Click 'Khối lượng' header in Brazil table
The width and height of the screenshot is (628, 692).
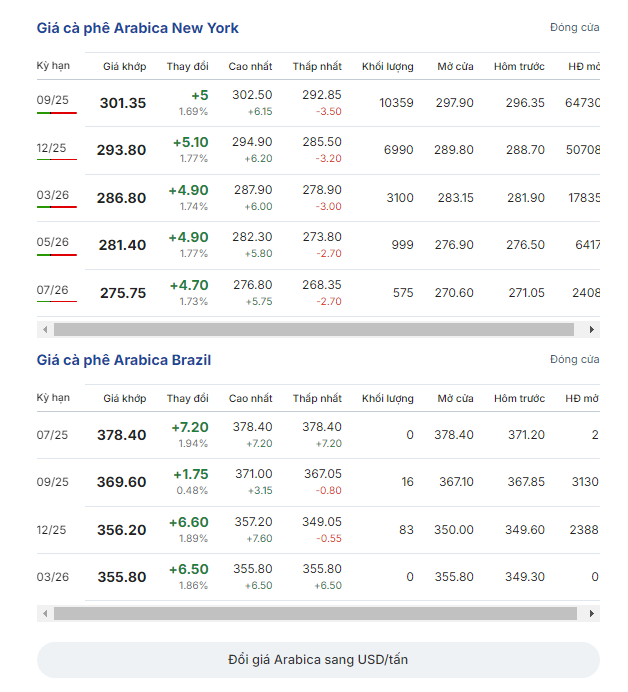click(x=387, y=399)
